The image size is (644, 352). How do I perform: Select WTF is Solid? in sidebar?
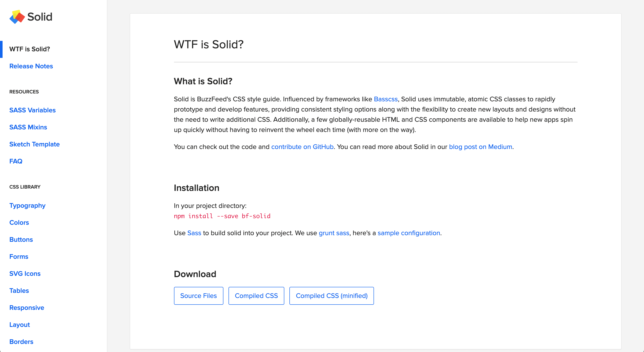(30, 49)
